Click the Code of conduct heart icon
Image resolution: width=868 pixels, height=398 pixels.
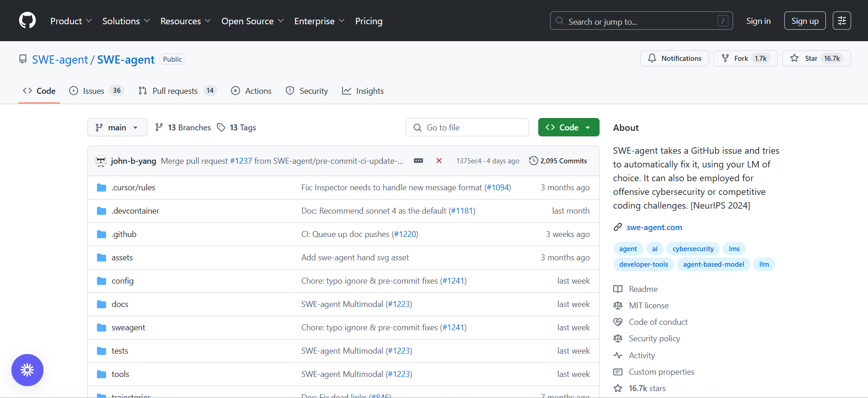[x=618, y=322]
